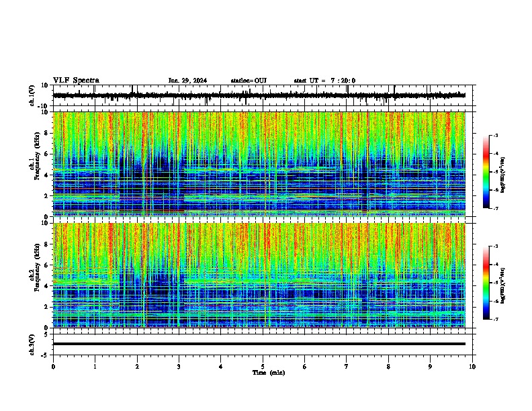
Task: Click the "-7" label on ch.2 color bar
Action: pos(496,319)
